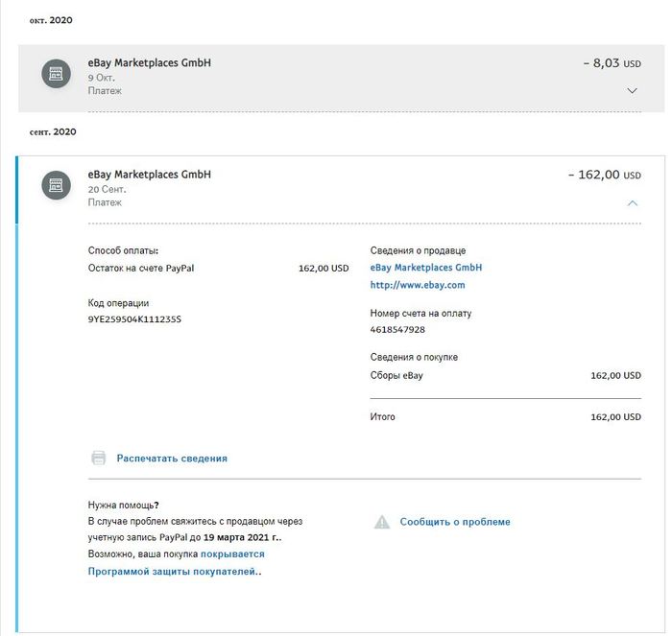
Task: Select the operation code 9YE259504K111235S
Action: (134, 319)
